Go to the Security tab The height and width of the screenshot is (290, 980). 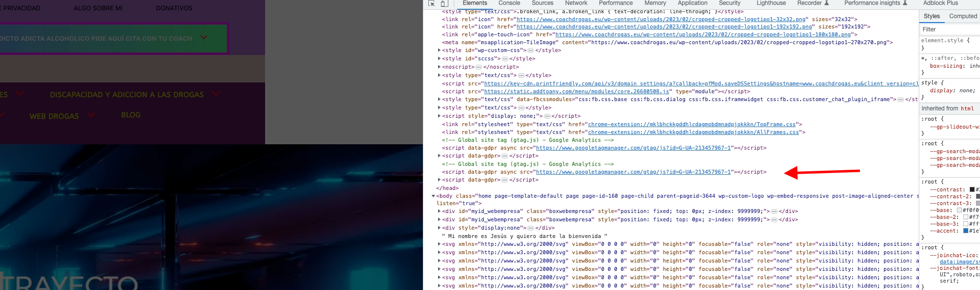coord(730,3)
